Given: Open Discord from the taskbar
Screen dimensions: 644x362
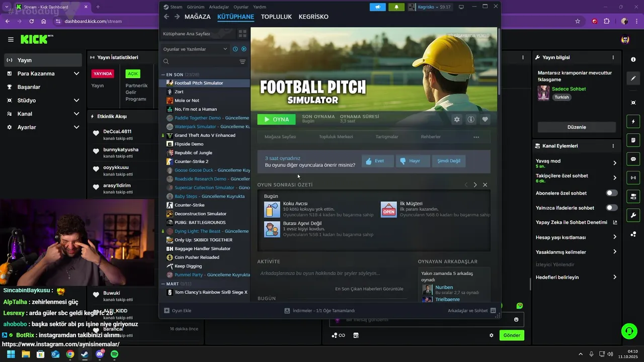Looking at the screenshot, I should coord(100,354).
